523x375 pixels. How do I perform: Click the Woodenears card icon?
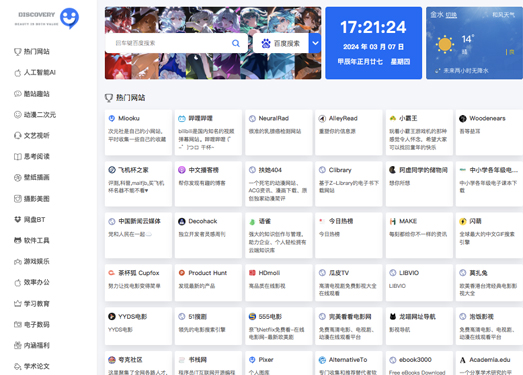(463, 118)
